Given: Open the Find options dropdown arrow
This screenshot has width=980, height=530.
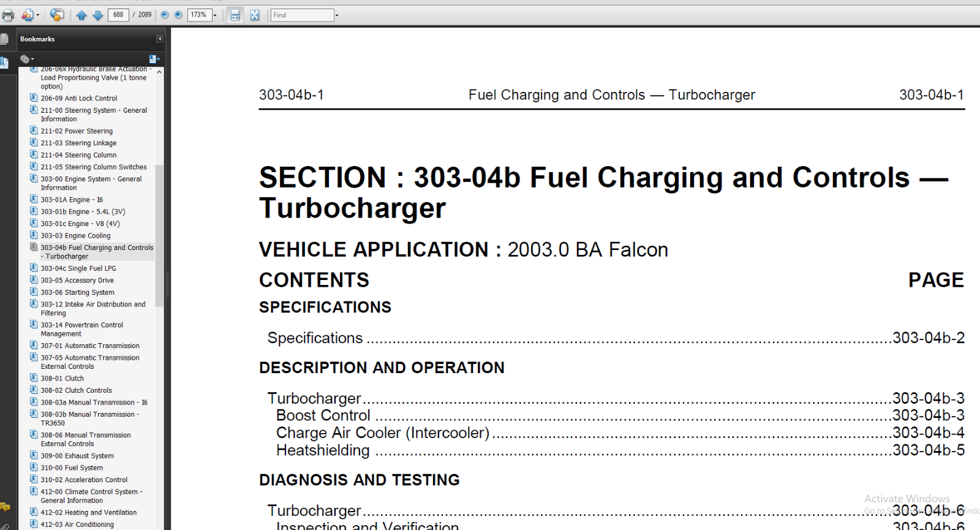Looking at the screenshot, I should tap(337, 15).
